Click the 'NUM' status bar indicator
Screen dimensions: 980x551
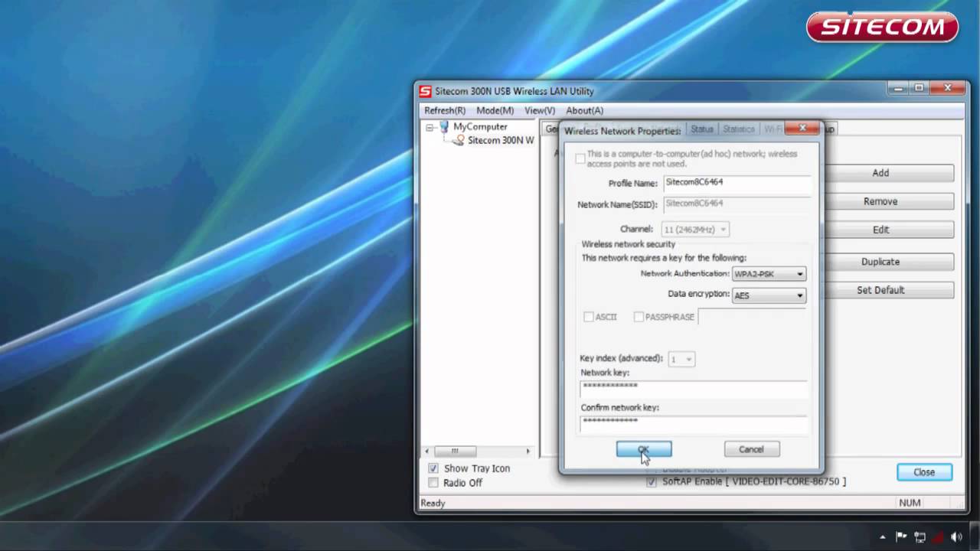coord(910,503)
